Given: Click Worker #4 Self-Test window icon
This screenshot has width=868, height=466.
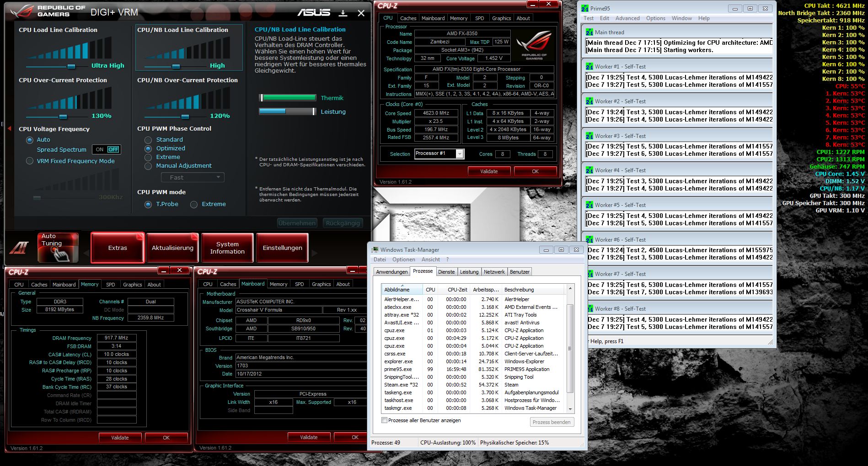Looking at the screenshot, I should pyautogui.click(x=589, y=170).
